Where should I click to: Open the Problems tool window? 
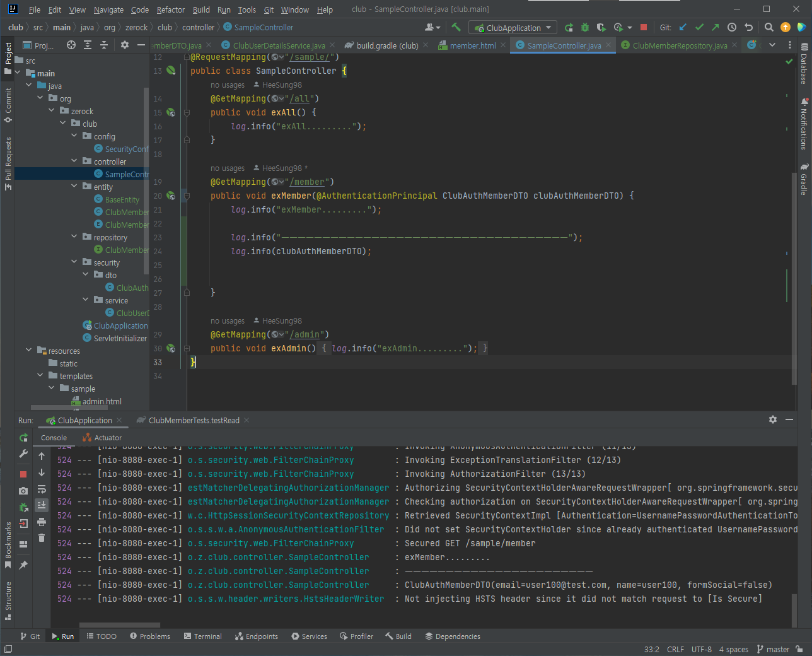150,636
